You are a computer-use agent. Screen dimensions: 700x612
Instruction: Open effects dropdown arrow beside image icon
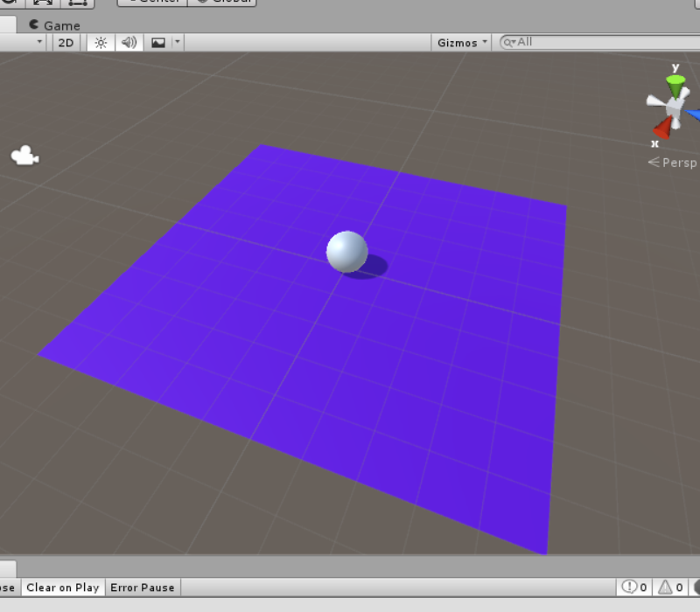point(178,42)
